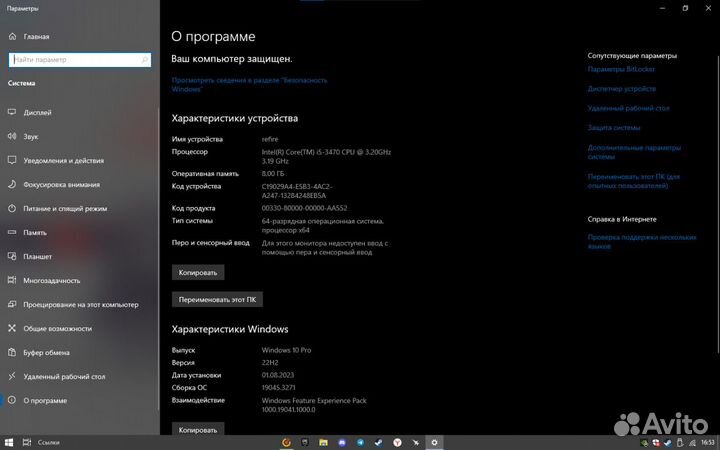Open Защита системы link

[x=614, y=128]
